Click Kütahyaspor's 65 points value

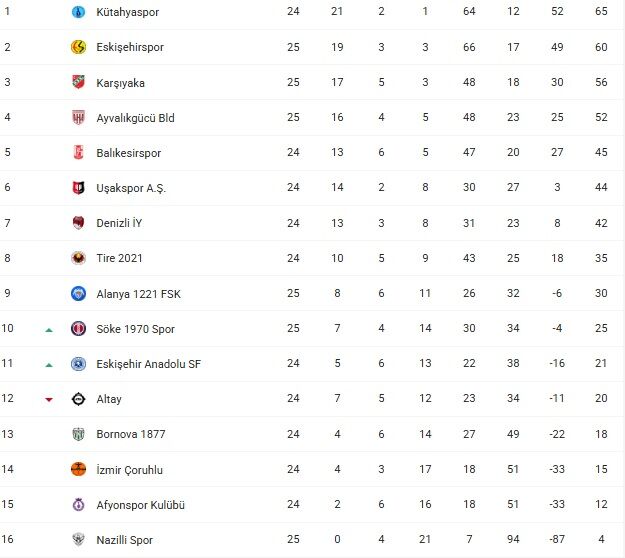pyautogui.click(x=602, y=12)
